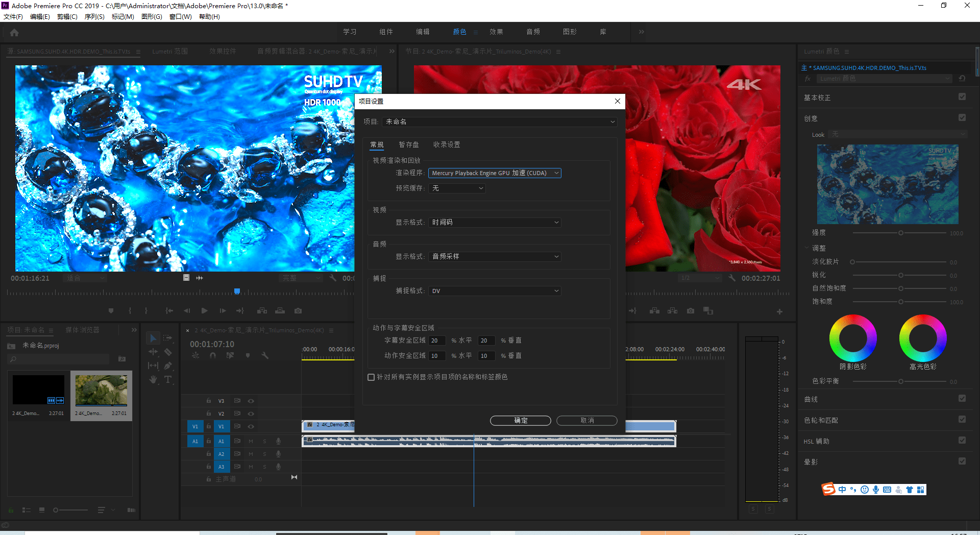Close the 项目设置 dialog
Image resolution: width=980 pixels, height=535 pixels.
(x=618, y=101)
